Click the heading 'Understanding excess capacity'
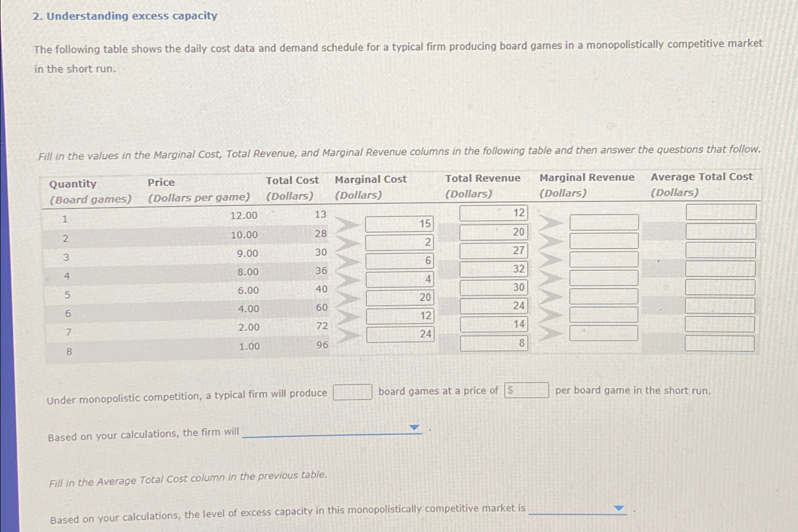 [x=125, y=16]
